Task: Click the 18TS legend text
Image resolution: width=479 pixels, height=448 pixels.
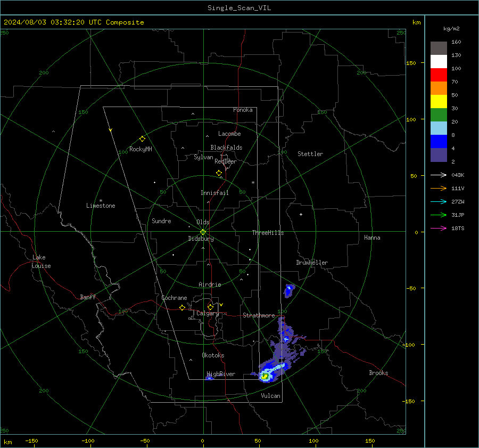Action: [x=458, y=229]
